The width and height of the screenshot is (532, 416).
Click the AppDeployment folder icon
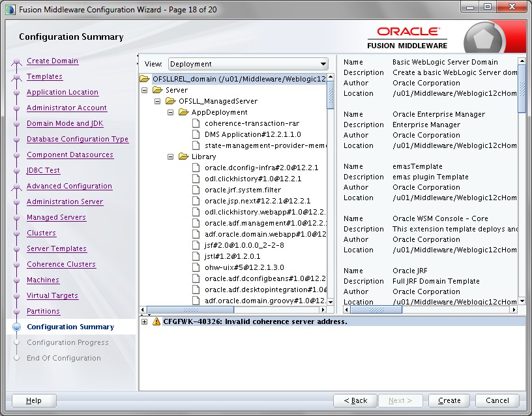pos(184,112)
